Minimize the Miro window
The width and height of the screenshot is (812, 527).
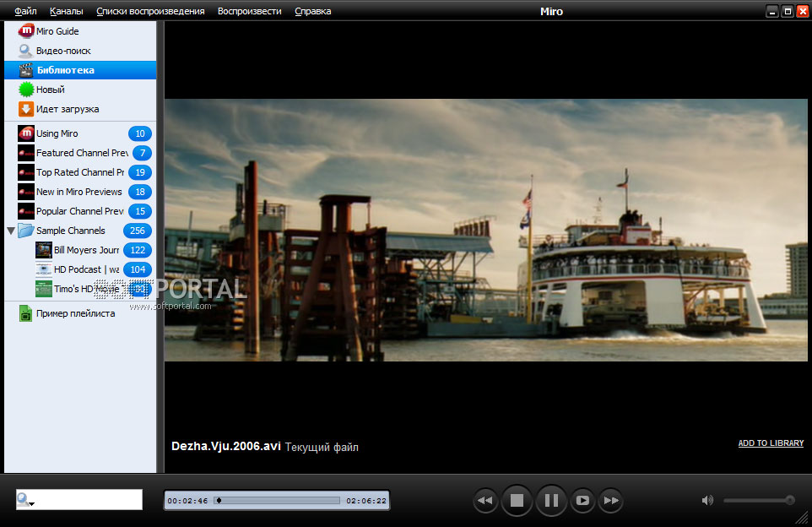tap(772, 11)
